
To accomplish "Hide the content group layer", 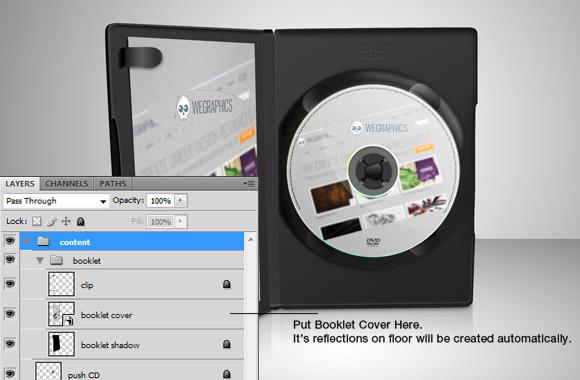I will 10,241.
